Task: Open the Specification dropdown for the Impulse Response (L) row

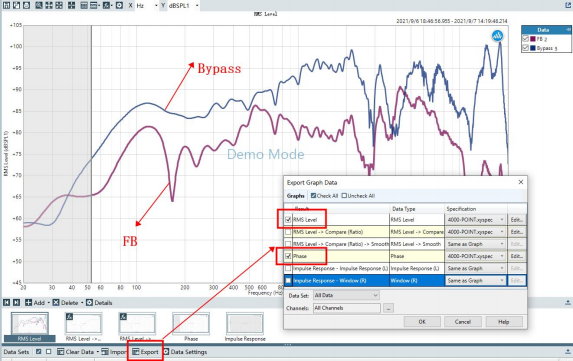Action: point(476,268)
